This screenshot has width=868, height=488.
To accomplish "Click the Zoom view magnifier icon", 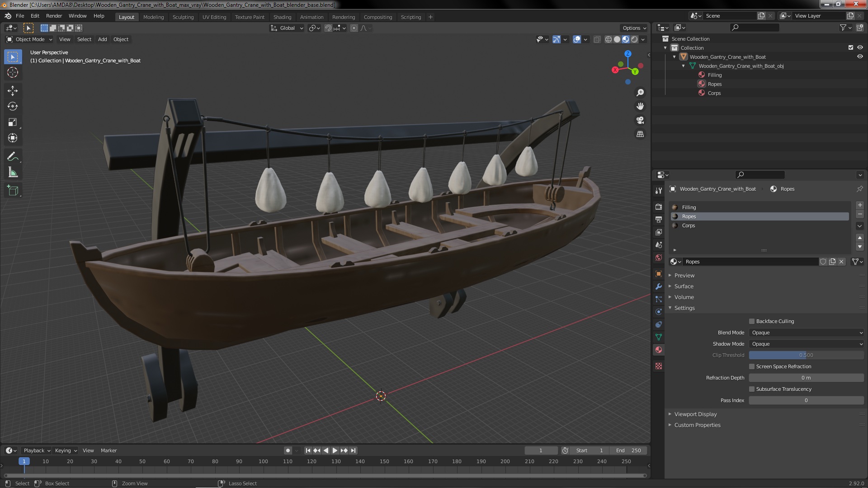I will [x=640, y=93].
